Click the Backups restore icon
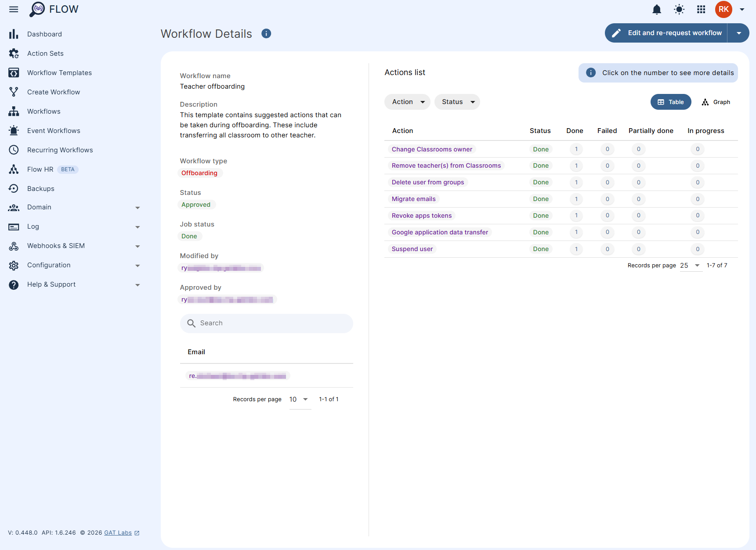The height and width of the screenshot is (550, 756). pos(14,189)
